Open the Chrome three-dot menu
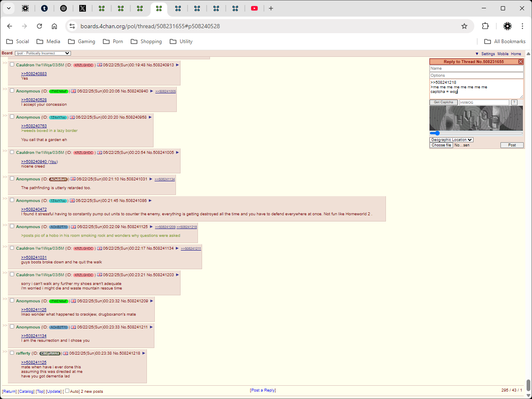532x399 pixels. (x=522, y=26)
